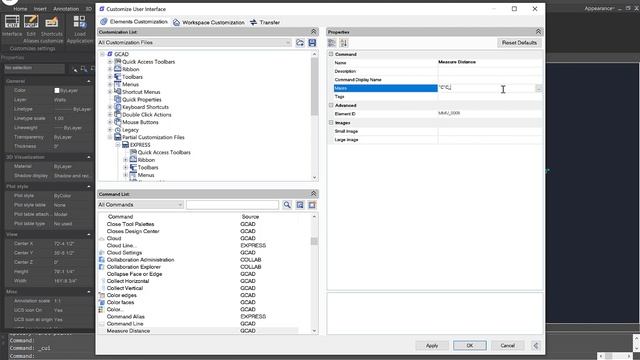Viewport: 640px width, 360px height.
Task: Select the Toolbars node under GCAD
Action: coord(132,77)
